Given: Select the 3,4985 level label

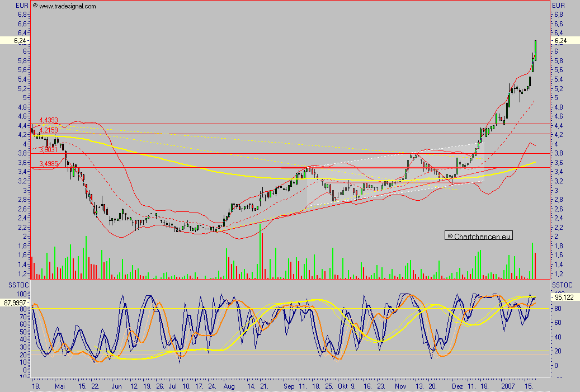Looking at the screenshot, I should 48,163.
